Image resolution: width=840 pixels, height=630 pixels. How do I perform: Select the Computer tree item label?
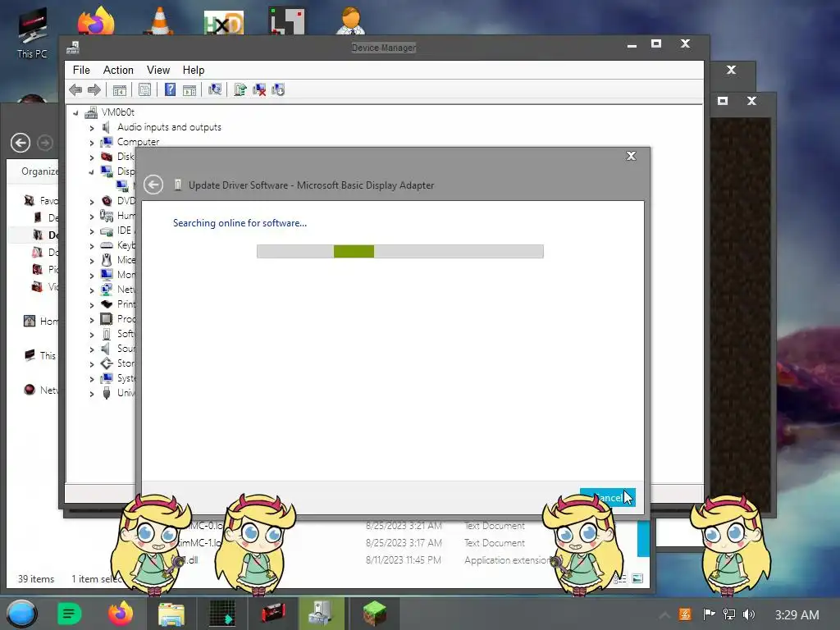[138, 142]
